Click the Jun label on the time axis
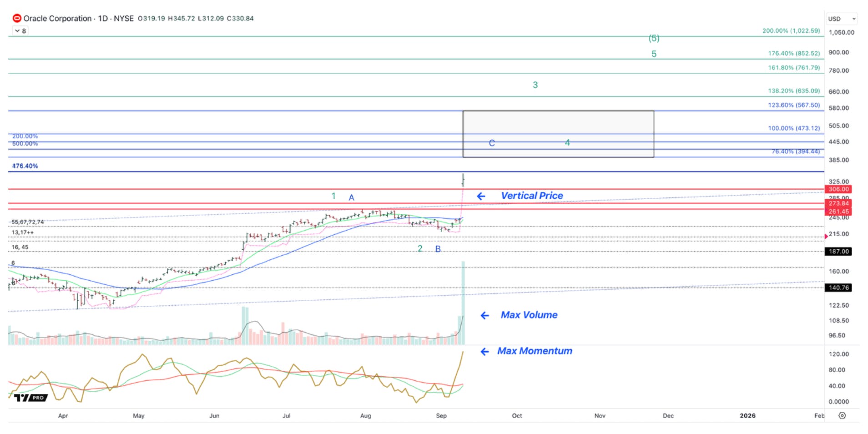This screenshot has height=434, width=868. click(214, 415)
